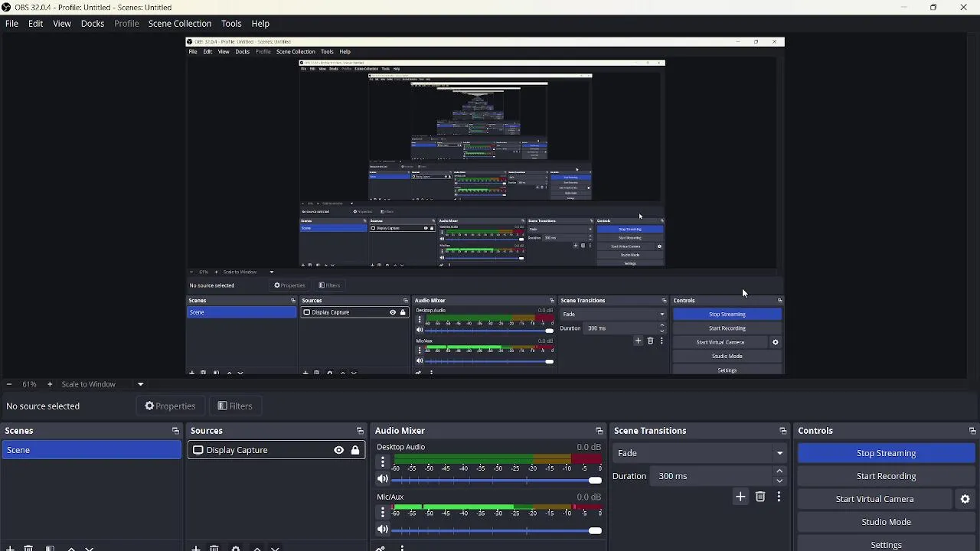Select the Display Capture source row

(x=276, y=450)
